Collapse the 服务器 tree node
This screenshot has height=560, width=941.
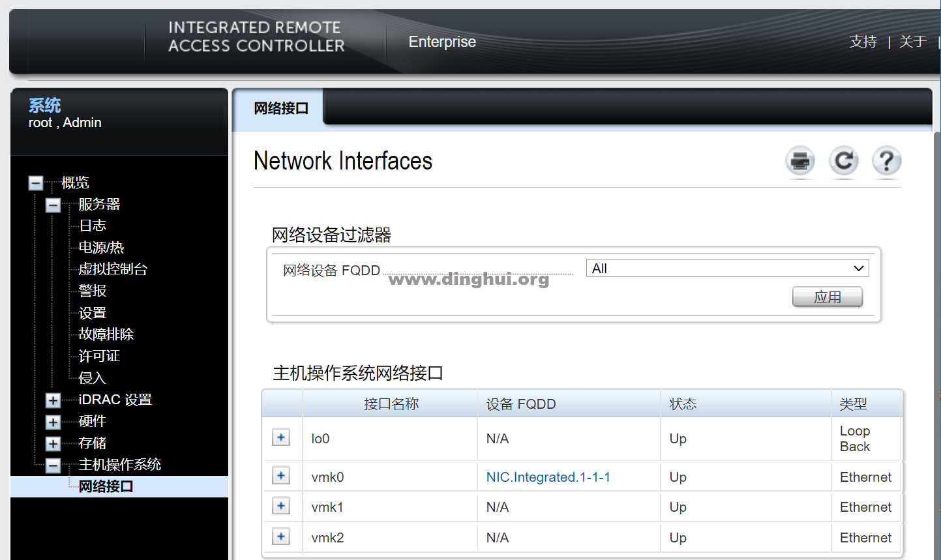click(x=53, y=205)
